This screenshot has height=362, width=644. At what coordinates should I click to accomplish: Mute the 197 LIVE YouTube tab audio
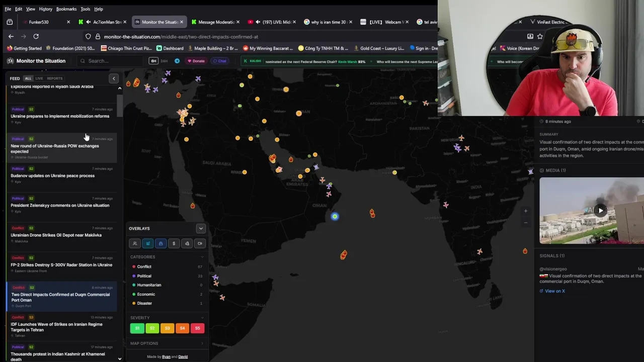(x=258, y=22)
